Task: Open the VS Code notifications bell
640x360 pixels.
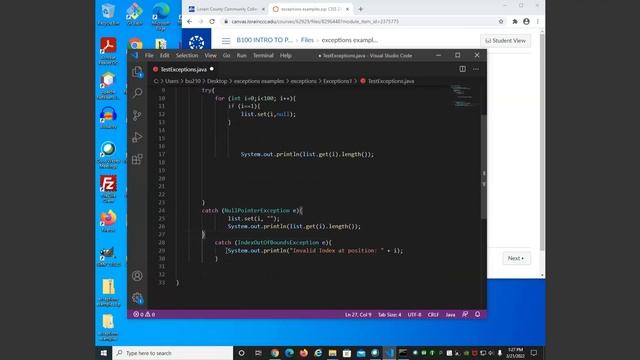Action: tap(478, 314)
